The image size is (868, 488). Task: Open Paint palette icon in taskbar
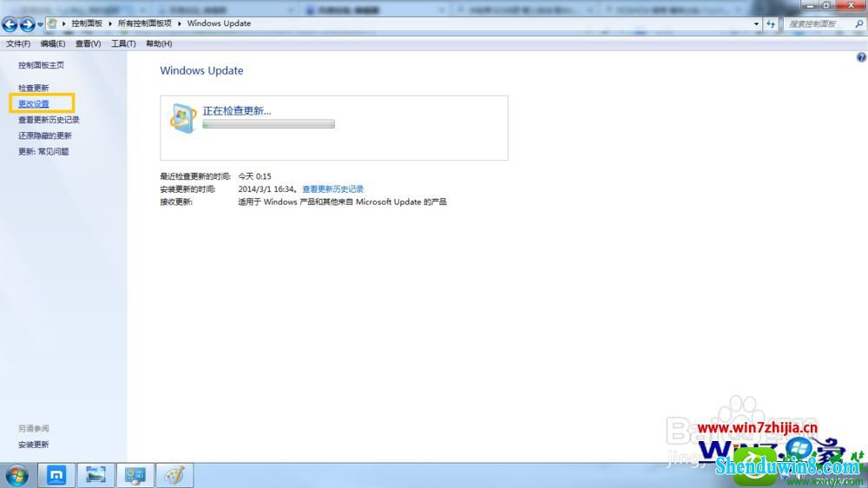coord(175,475)
